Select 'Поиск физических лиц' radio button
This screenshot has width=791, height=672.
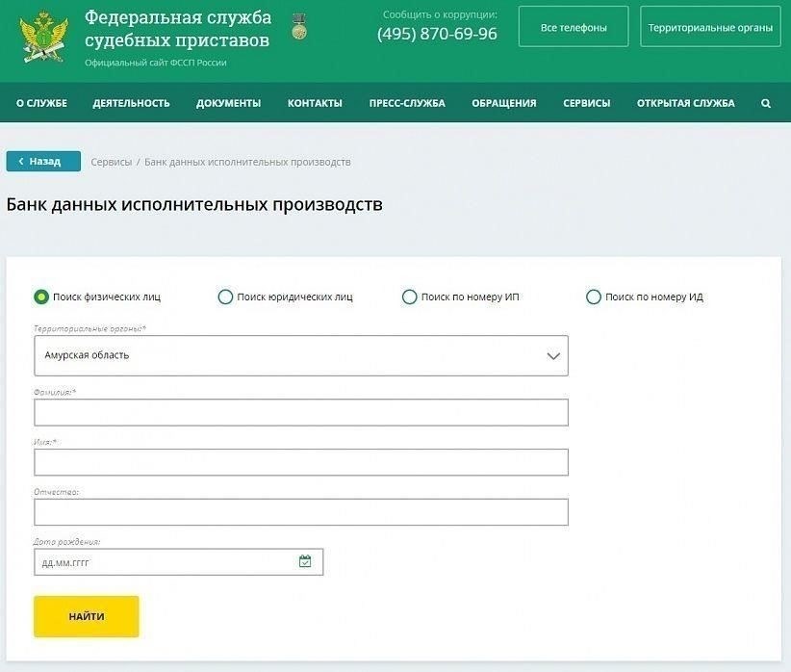point(41,297)
